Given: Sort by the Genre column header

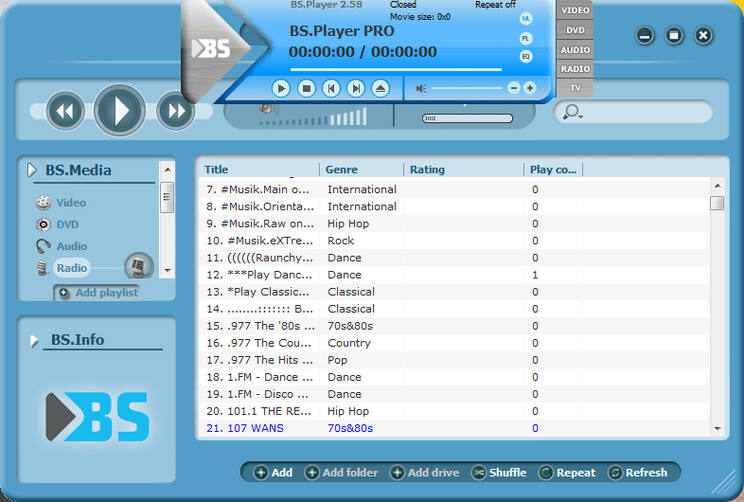Looking at the screenshot, I should [342, 169].
